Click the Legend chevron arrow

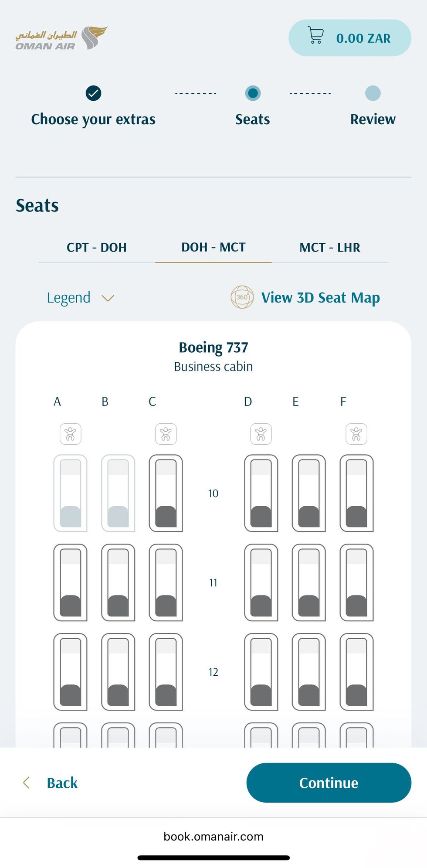(x=108, y=298)
